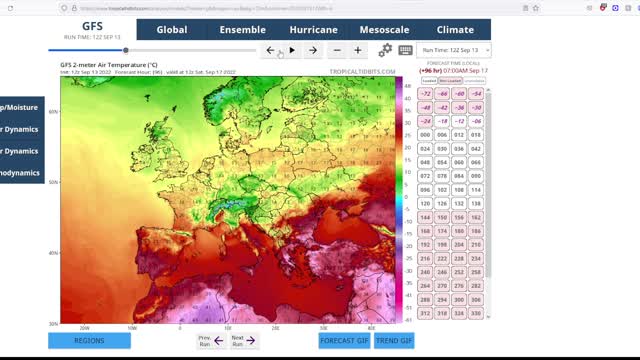
Task: Select forecast hour 018
Action: pos(476,135)
